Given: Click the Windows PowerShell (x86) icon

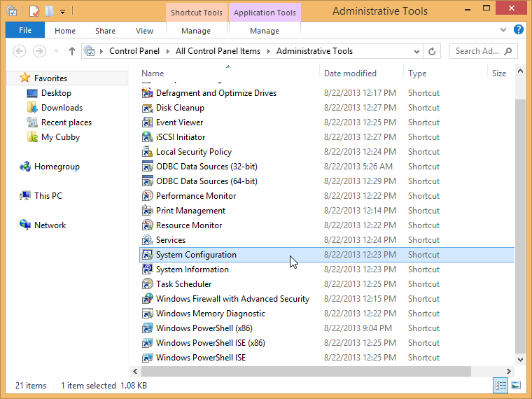Looking at the screenshot, I should pyautogui.click(x=147, y=328).
